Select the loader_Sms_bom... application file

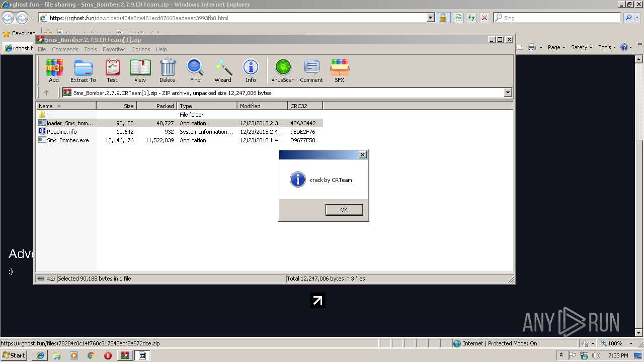180,123
